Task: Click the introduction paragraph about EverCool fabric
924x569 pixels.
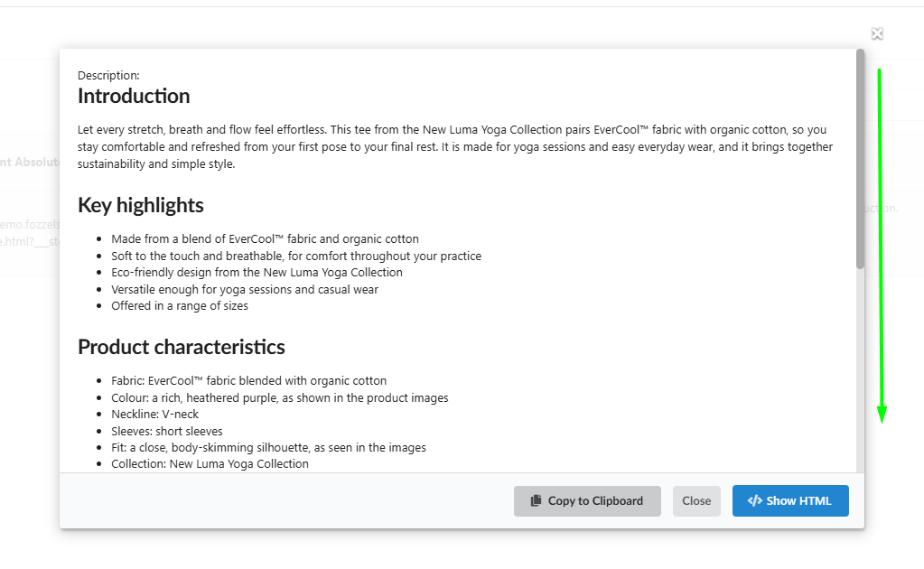Action: point(455,146)
